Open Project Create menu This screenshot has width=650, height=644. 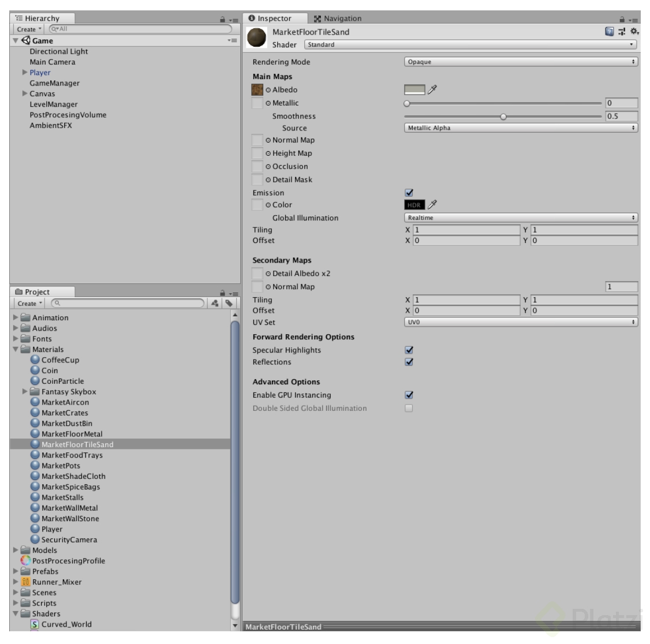tap(29, 304)
